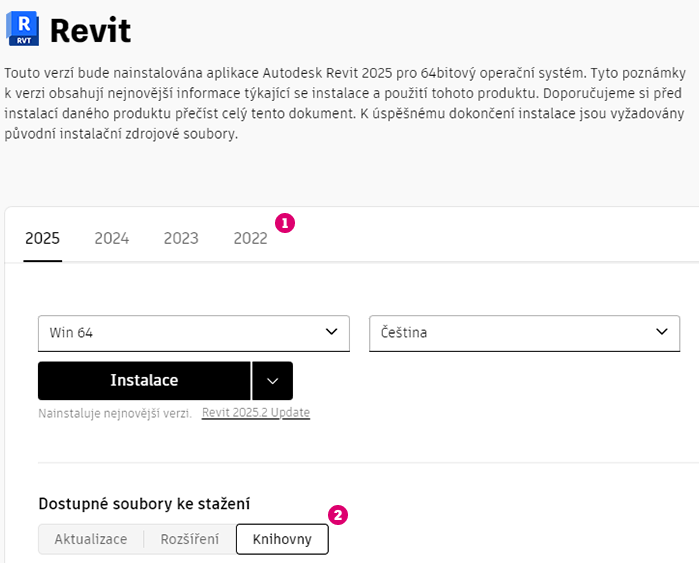The width and height of the screenshot is (699, 563).
Task: Follow the Revit 2025.2 Update link
Action: point(256,413)
